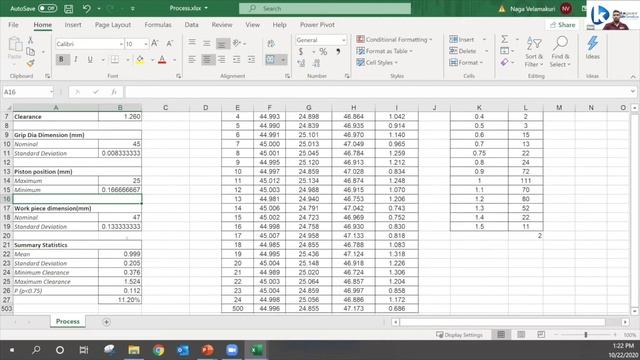The width and height of the screenshot is (640, 360).
Task: Toggle Center horizontal alignment
Action: click(x=207, y=60)
